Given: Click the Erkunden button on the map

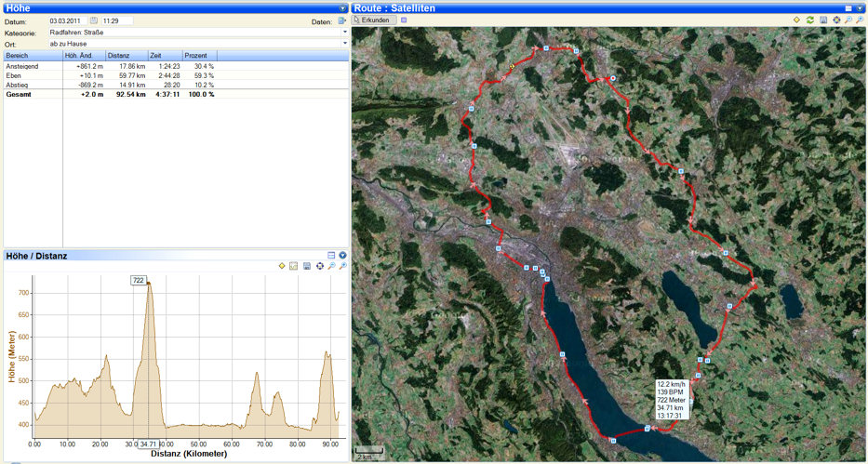Looking at the screenshot, I should [373, 20].
